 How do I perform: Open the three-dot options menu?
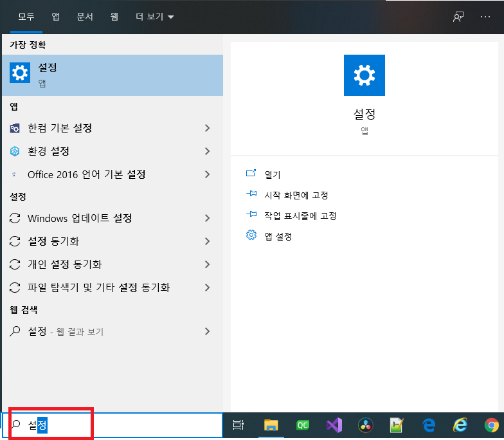pyautogui.click(x=485, y=17)
